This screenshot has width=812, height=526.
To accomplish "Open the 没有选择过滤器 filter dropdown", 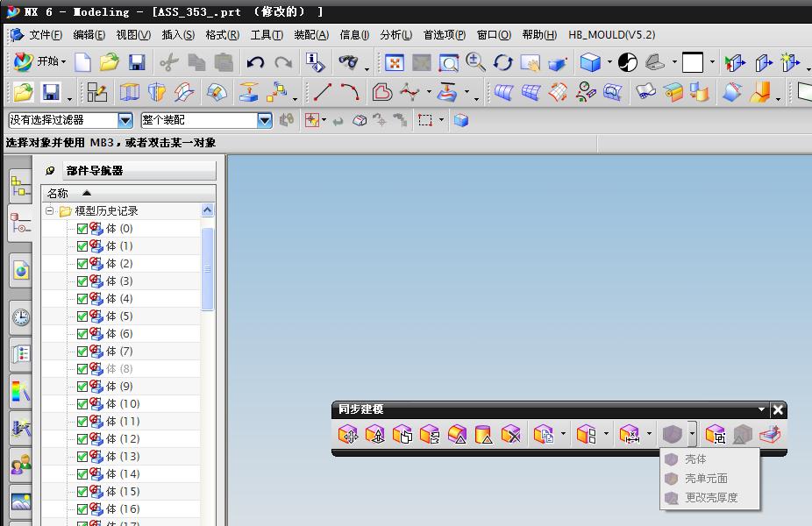I will [125, 121].
